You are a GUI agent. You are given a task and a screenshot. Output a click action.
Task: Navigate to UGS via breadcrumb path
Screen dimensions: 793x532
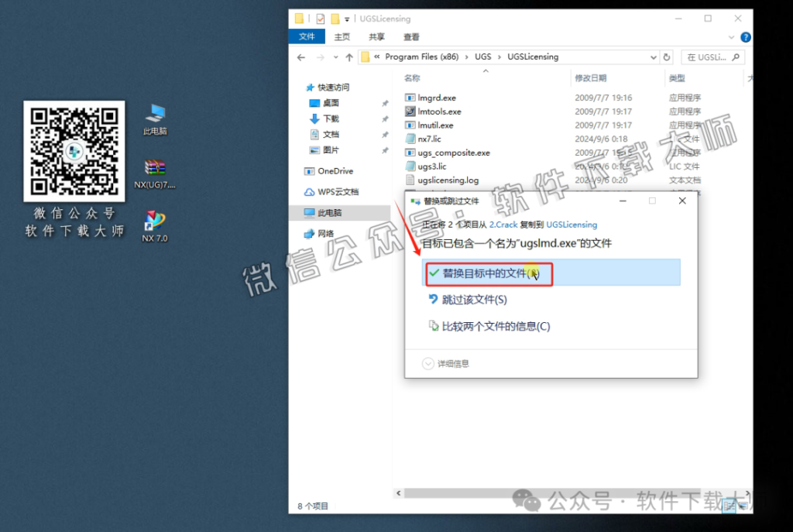[x=483, y=57]
